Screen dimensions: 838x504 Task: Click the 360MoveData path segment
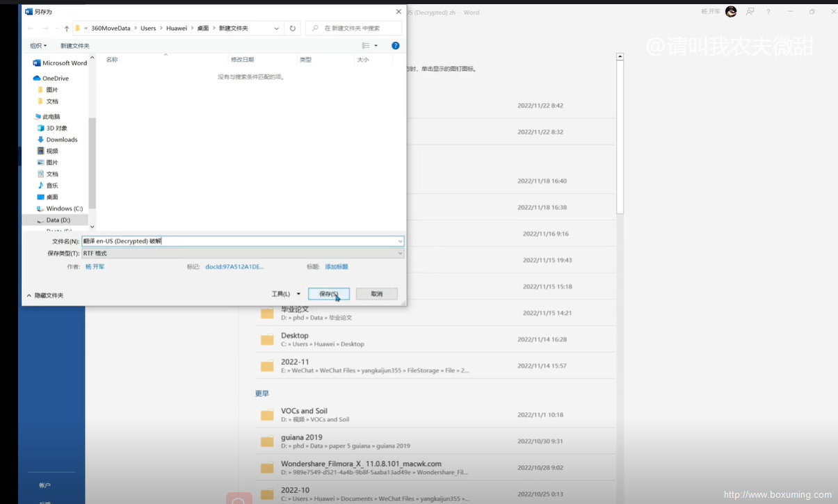tap(111, 29)
